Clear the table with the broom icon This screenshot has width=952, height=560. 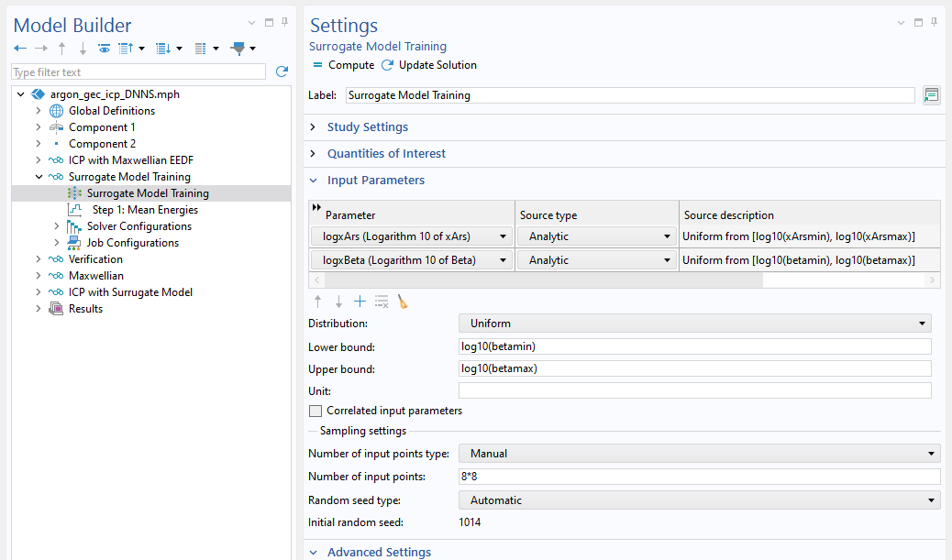[403, 302]
